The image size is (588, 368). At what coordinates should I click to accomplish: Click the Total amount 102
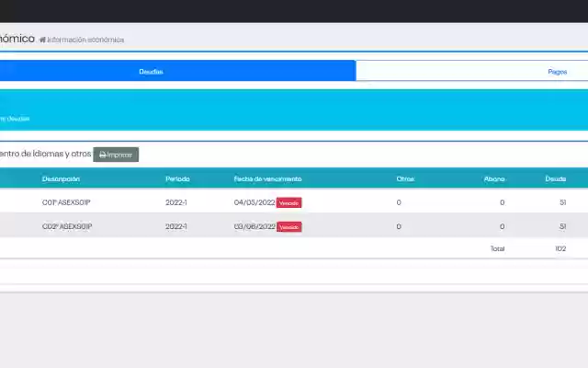click(560, 248)
